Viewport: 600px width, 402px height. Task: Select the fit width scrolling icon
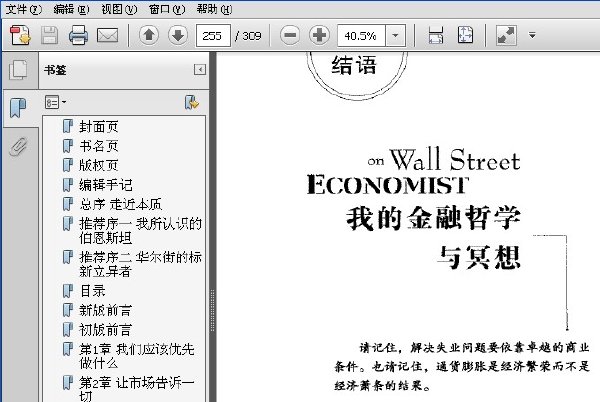click(x=436, y=36)
